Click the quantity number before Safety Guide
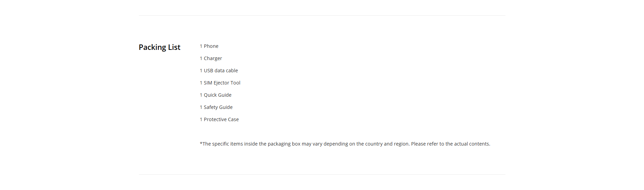This screenshot has width=644, height=190. point(201,107)
